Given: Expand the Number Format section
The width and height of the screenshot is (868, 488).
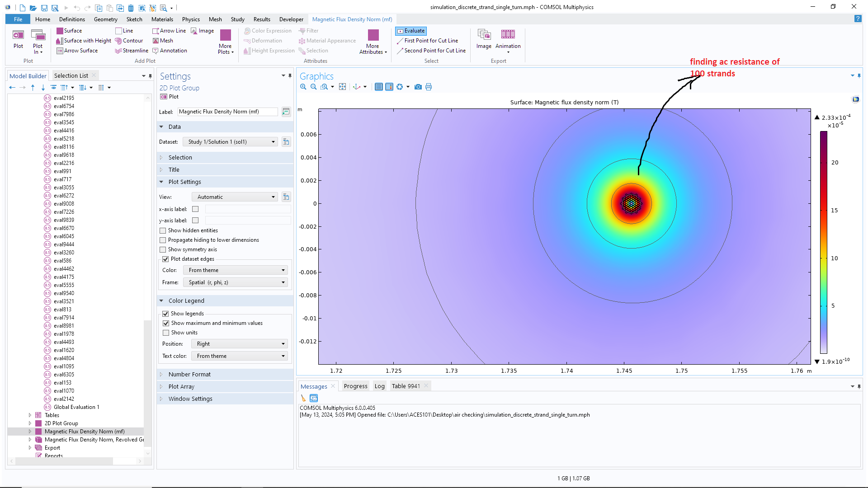Looking at the screenshot, I should 189,374.
